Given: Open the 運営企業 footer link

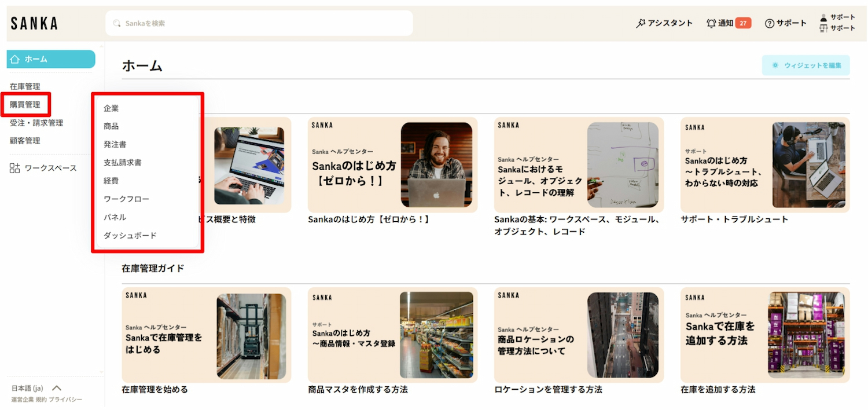Looking at the screenshot, I should click(x=23, y=400).
